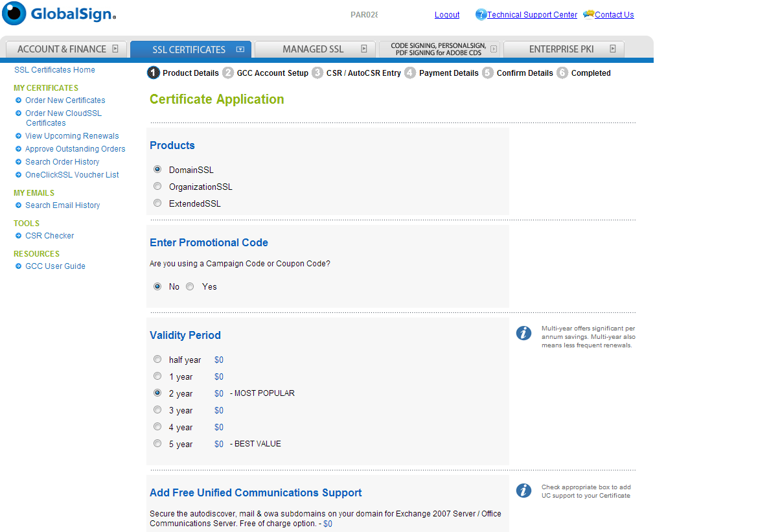Click bullet icon beside Order New Certificates
The image size is (769, 532).
[18, 100]
